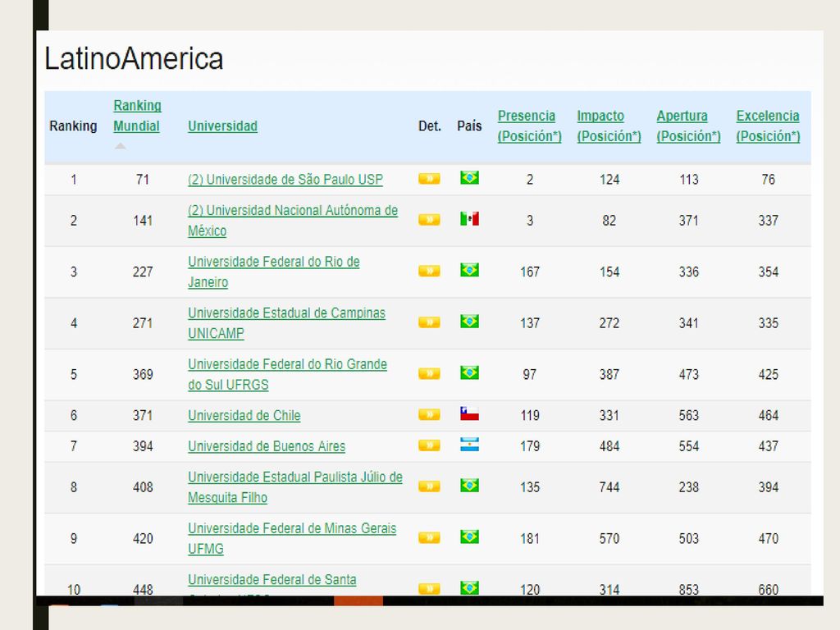Viewport: 840px width, 630px height.
Task: Select world ranking value 408
Action: pyautogui.click(x=143, y=487)
